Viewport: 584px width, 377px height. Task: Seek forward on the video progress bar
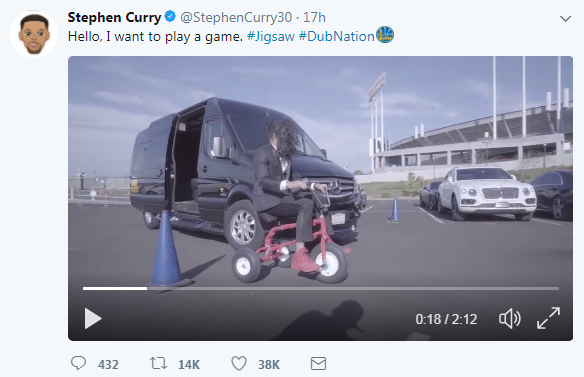[353, 288]
